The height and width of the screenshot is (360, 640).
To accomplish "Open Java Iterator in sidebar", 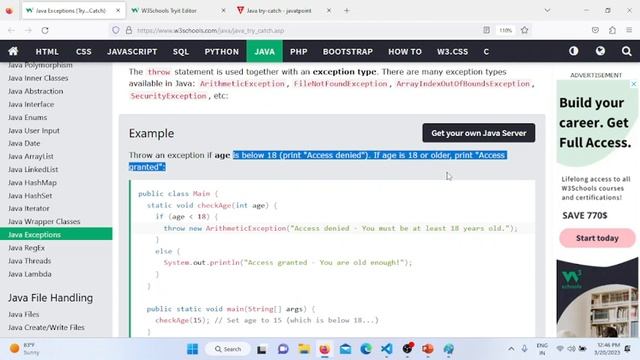I will (x=29, y=209).
